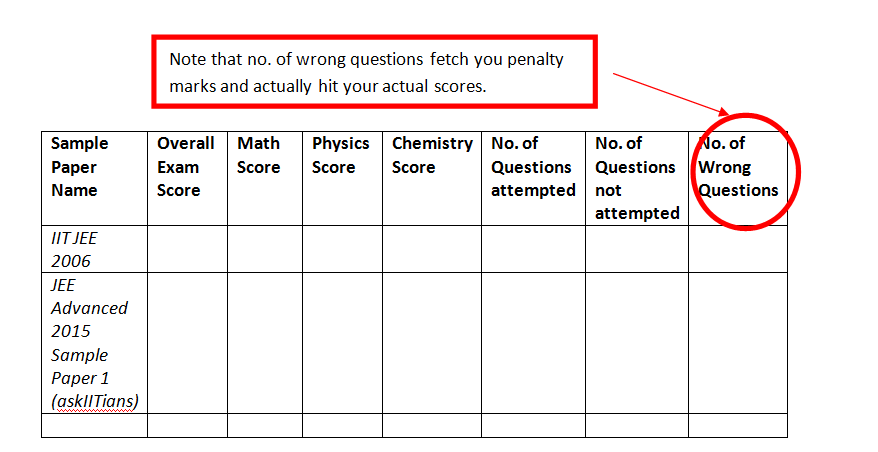Select the "Overall Exam Score" header cell
The width and height of the screenshot is (878, 452).
coord(186,167)
